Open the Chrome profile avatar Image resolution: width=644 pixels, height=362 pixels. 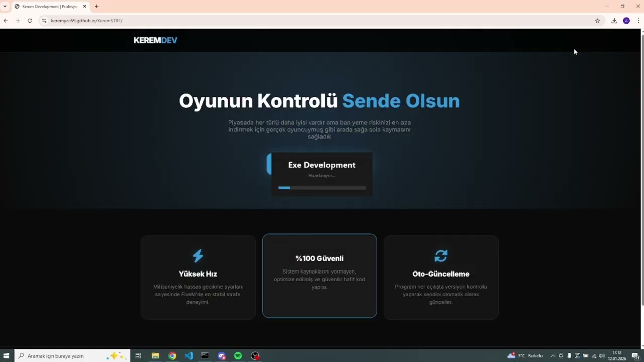(x=626, y=21)
